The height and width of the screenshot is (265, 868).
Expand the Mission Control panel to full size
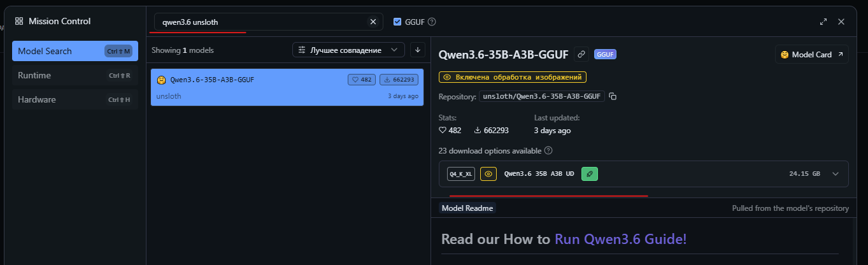(x=823, y=22)
